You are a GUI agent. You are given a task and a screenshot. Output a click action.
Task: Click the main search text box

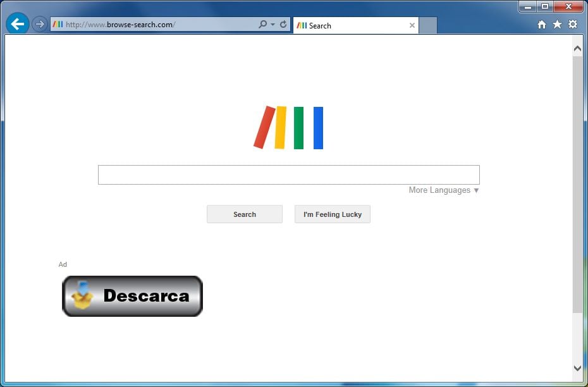(x=289, y=175)
